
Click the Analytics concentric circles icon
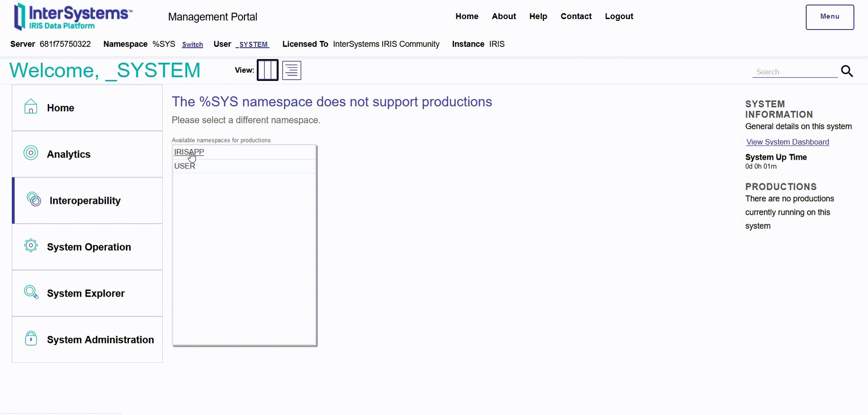coord(31,153)
